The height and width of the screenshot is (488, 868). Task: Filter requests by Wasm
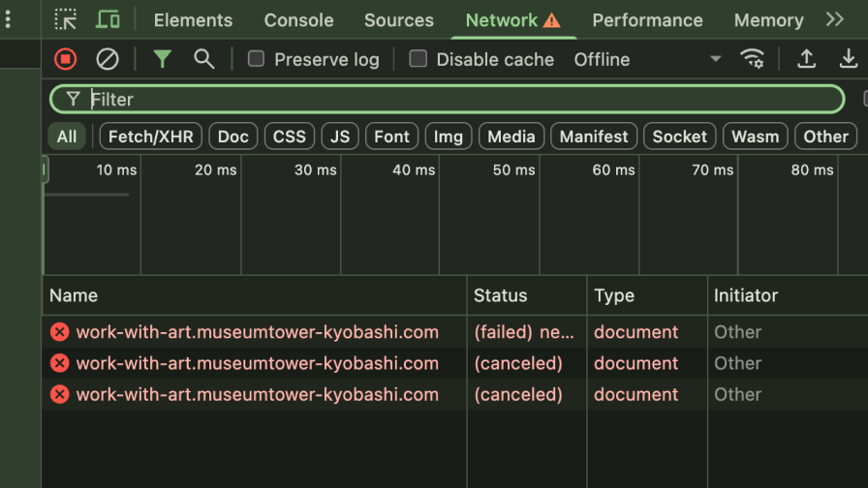click(755, 137)
